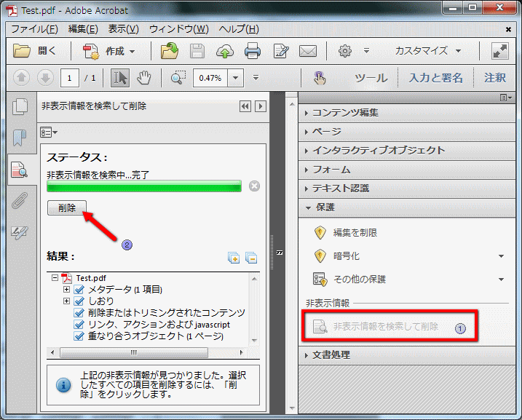Click 編集を制限 protection option

click(x=345, y=233)
